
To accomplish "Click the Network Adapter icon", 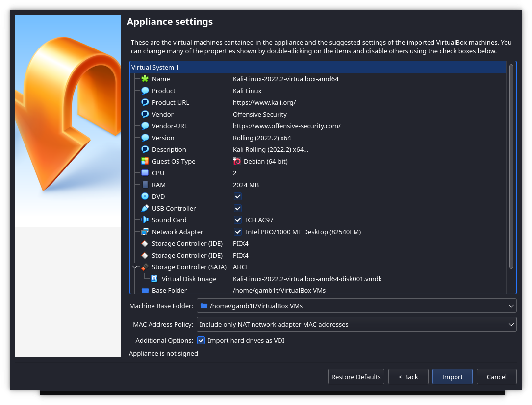I will [x=145, y=232].
